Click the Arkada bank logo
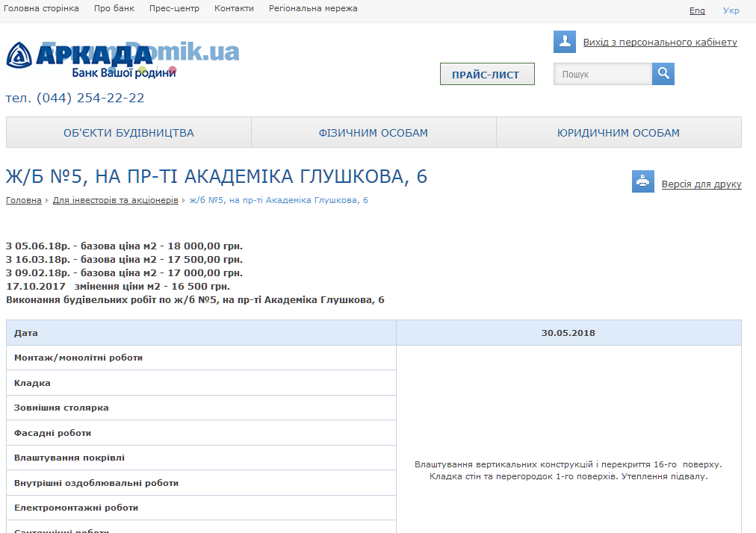 (90, 58)
